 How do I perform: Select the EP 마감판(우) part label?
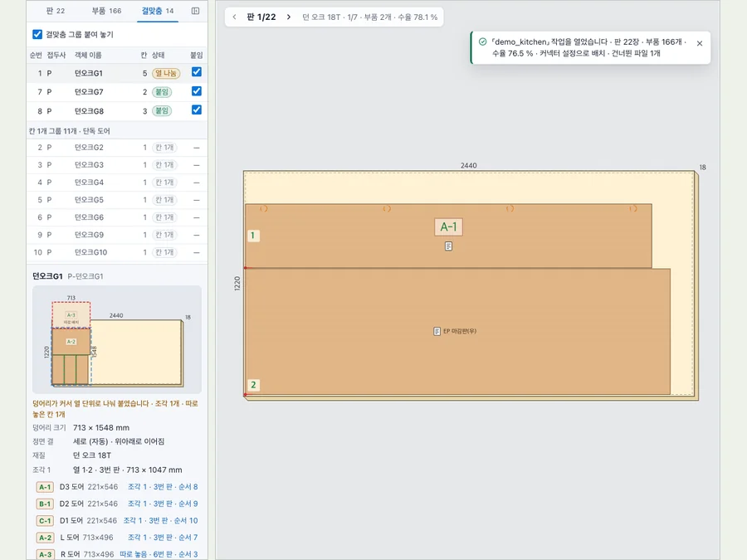pos(460,331)
